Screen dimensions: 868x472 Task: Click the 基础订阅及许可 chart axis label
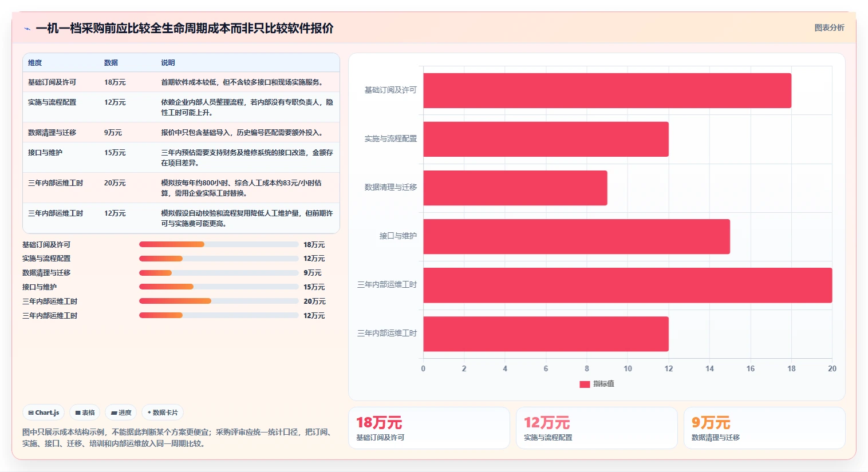coord(390,90)
